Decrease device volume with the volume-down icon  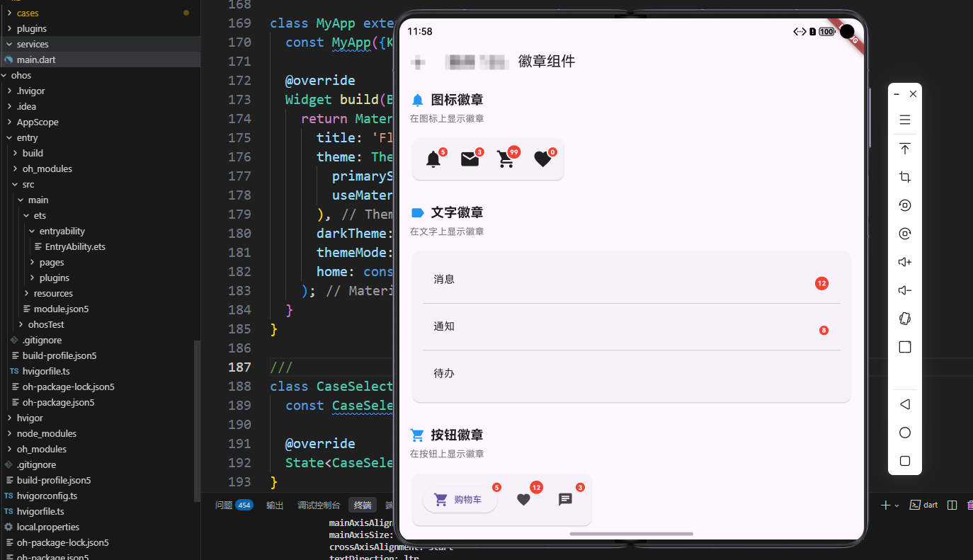click(x=904, y=290)
